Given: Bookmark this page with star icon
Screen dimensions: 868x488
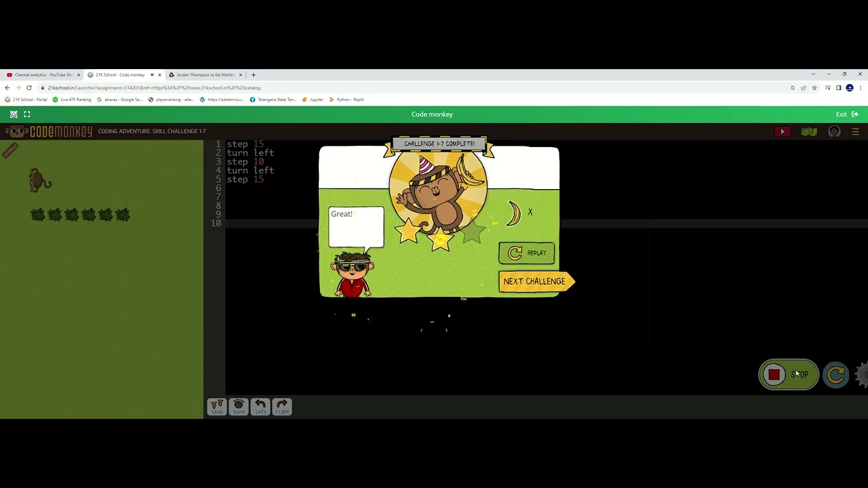Looking at the screenshot, I should tap(814, 88).
